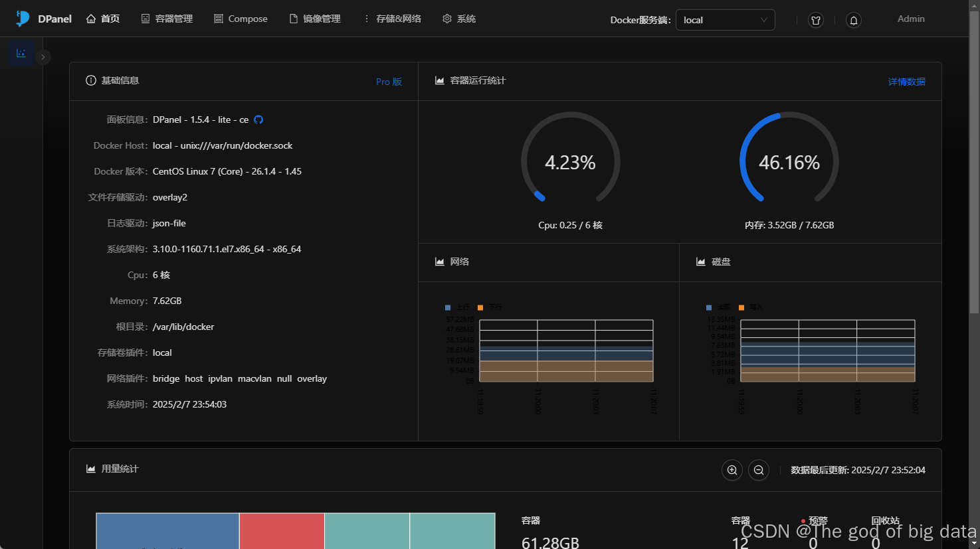The height and width of the screenshot is (549, 980).
Task: Click the 磁盘 panel chart icon
Action: (x=701, y=262)
